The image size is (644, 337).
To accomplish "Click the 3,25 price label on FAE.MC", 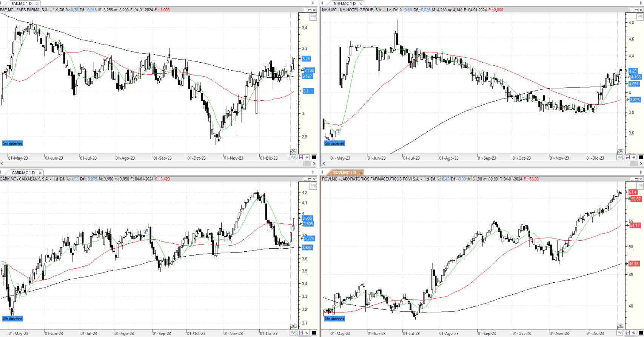I will pos(306,59).
